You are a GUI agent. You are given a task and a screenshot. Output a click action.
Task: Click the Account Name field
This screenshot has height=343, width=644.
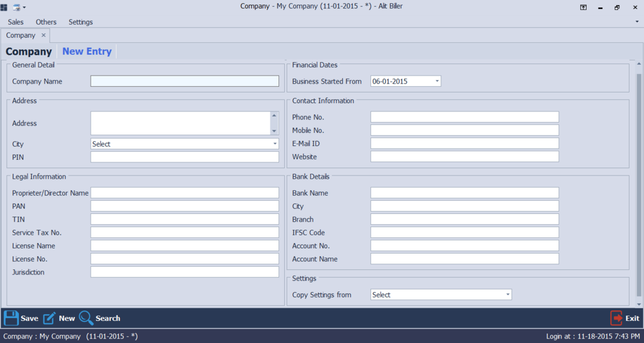coord(464,259)
